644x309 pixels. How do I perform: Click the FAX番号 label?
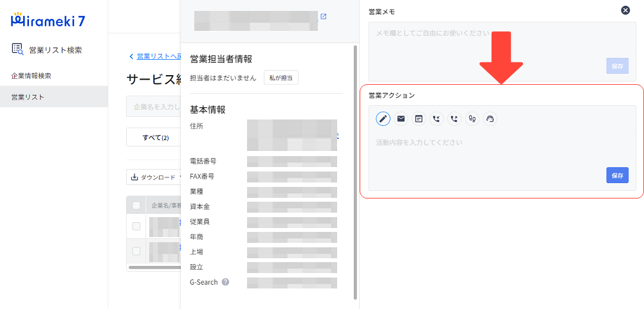pyautogui.click(x=202, y=177)
